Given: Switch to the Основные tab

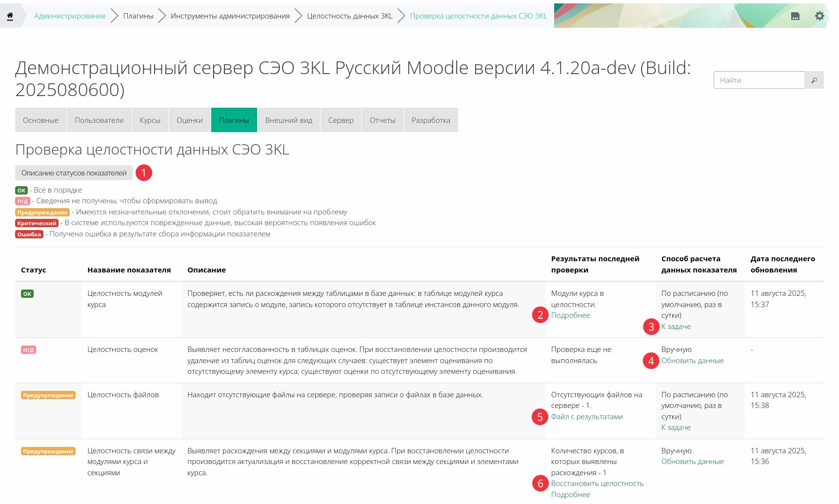Looking at the screenshot, I should tap(40, 120).
